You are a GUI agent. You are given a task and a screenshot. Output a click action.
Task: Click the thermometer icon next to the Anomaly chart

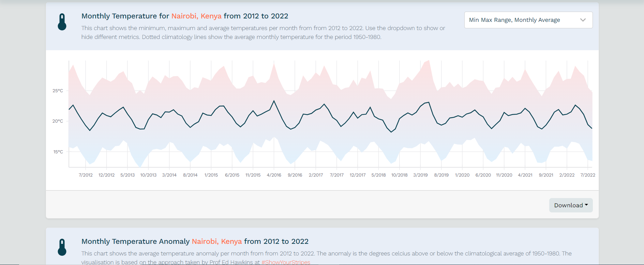click(x=62, y=246)
